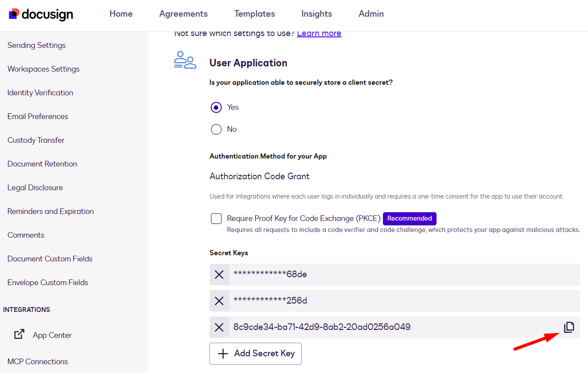Image resolution: width=588 pixels, height=373 pixels.
Task: Open Envelope Custom Fields
Action: pyautogui.click(x=48, y=282)
